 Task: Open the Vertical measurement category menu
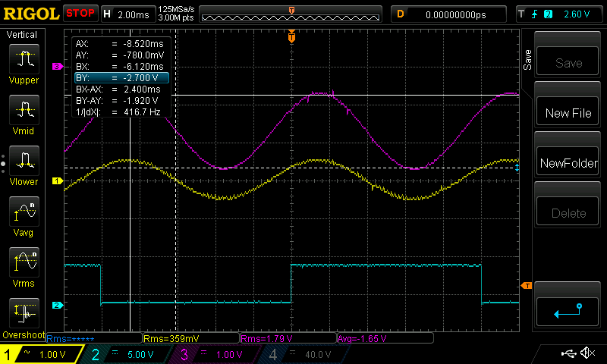(22, 35)
